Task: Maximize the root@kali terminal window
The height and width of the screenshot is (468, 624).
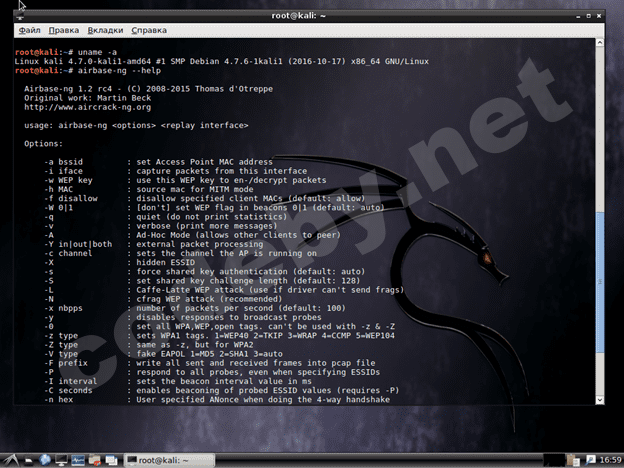Action: (588, 16)
